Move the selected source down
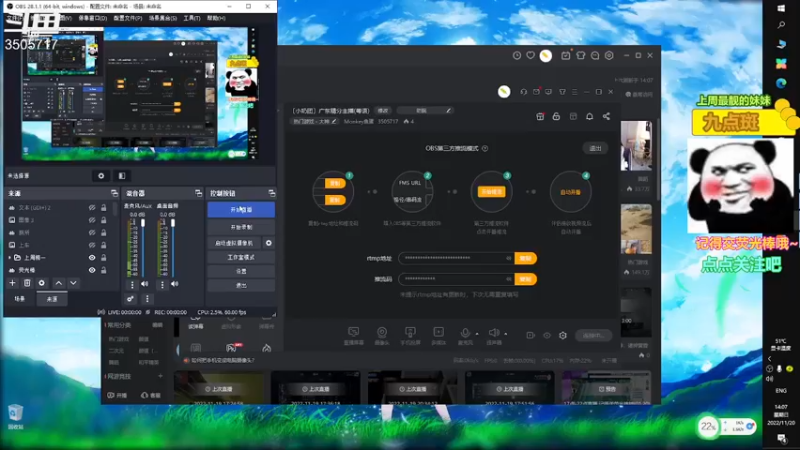This screenshot has width=800, height=450. pos(73,283)
